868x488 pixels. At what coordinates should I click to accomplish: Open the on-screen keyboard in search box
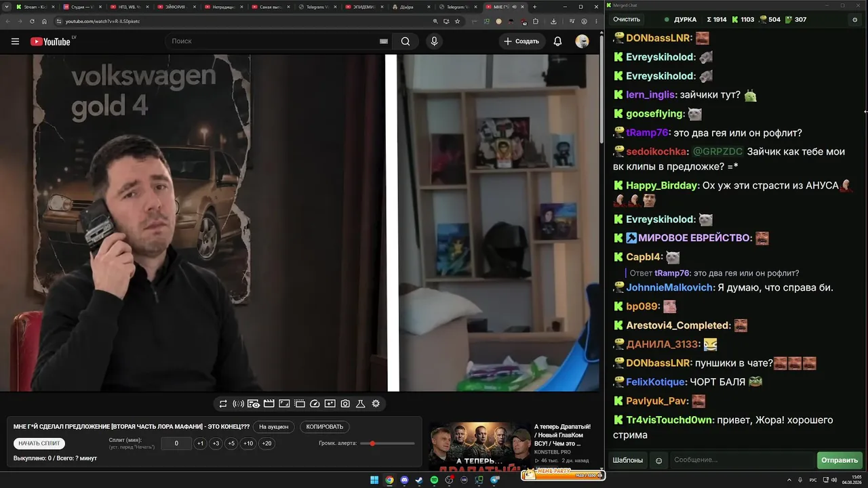pyautogui.click(x=384, y=41)
